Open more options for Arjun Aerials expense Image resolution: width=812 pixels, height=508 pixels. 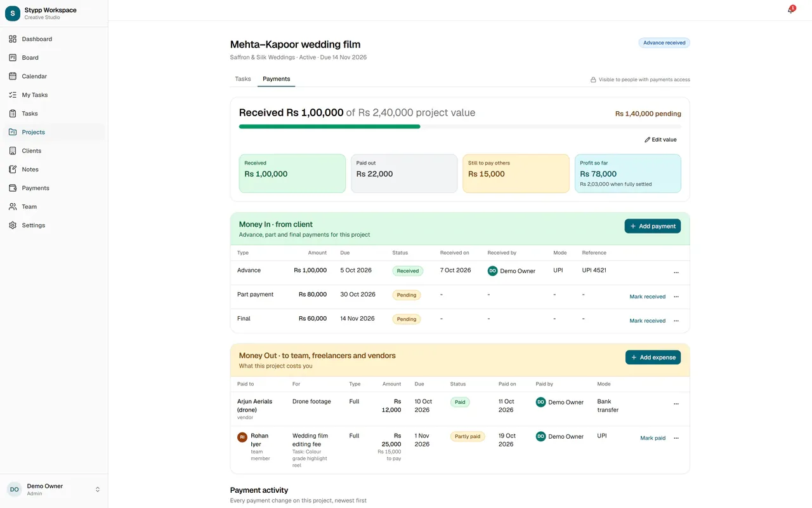click(676, 404)
